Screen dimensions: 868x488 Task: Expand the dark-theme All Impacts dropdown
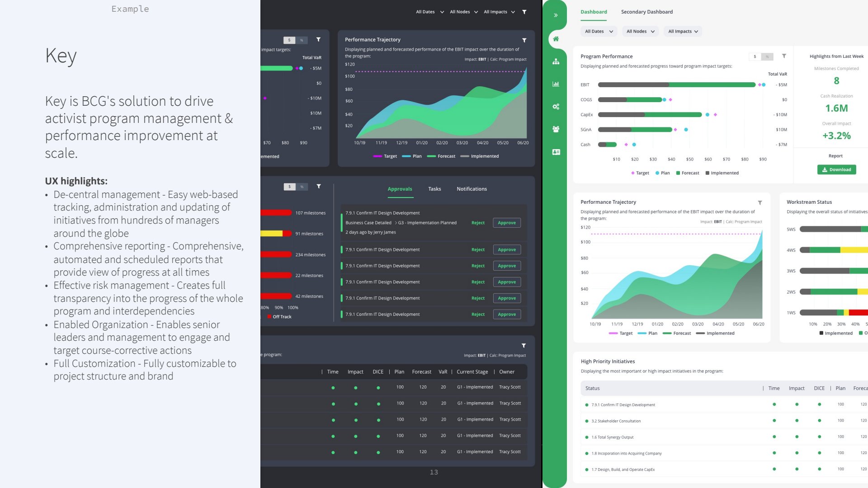499,12
